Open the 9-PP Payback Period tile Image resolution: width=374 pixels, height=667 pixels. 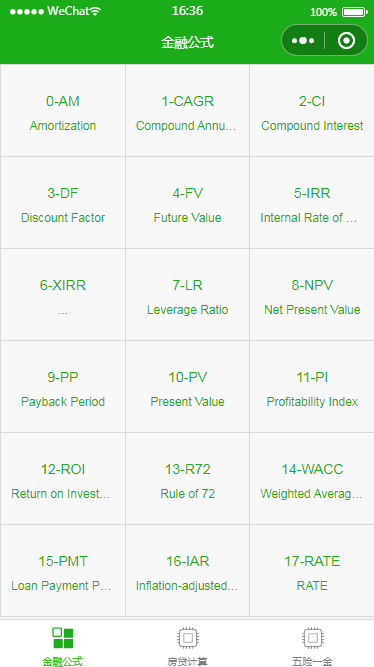(63, 386)
